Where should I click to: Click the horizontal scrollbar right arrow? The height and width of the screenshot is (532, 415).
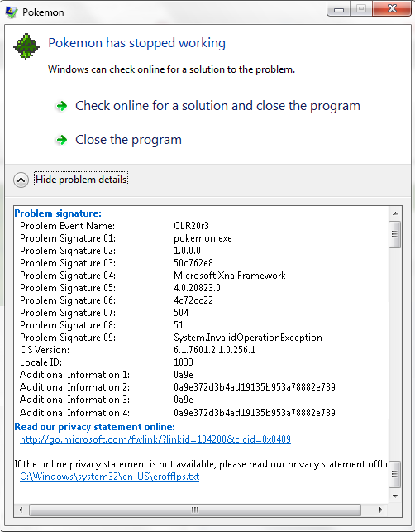[x=381, y=510]
